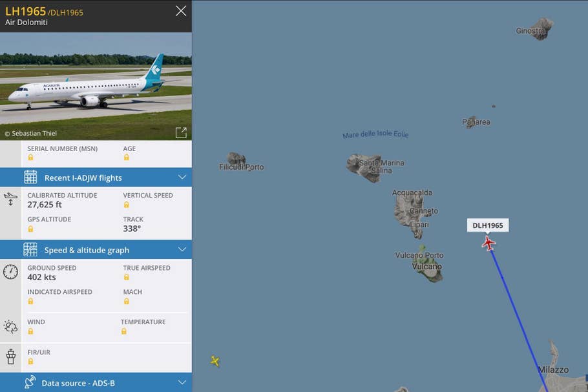Expand the Speed & altitude graph chevron
588x392 pixels.
pos(182,249)
